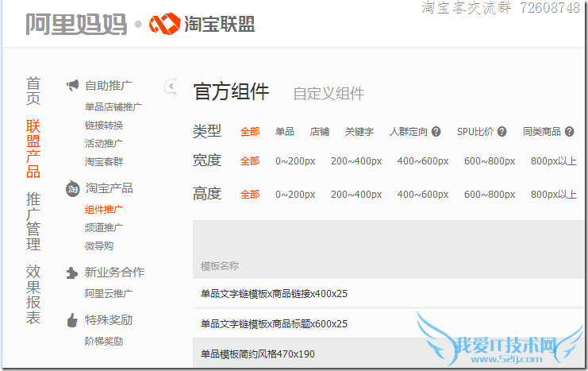The image size is (588, 371).
Task: Go to 阶梯奖励 in sidebar
Action: (x=104, y=342)
